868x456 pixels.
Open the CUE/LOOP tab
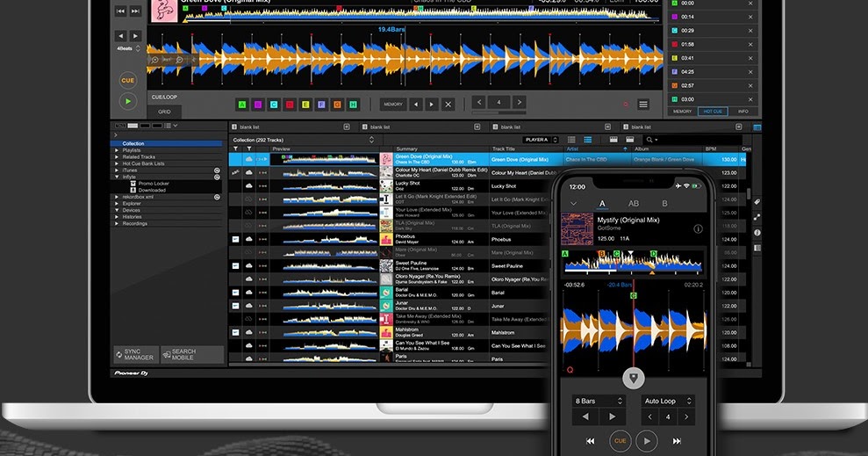tap(164, 97)
